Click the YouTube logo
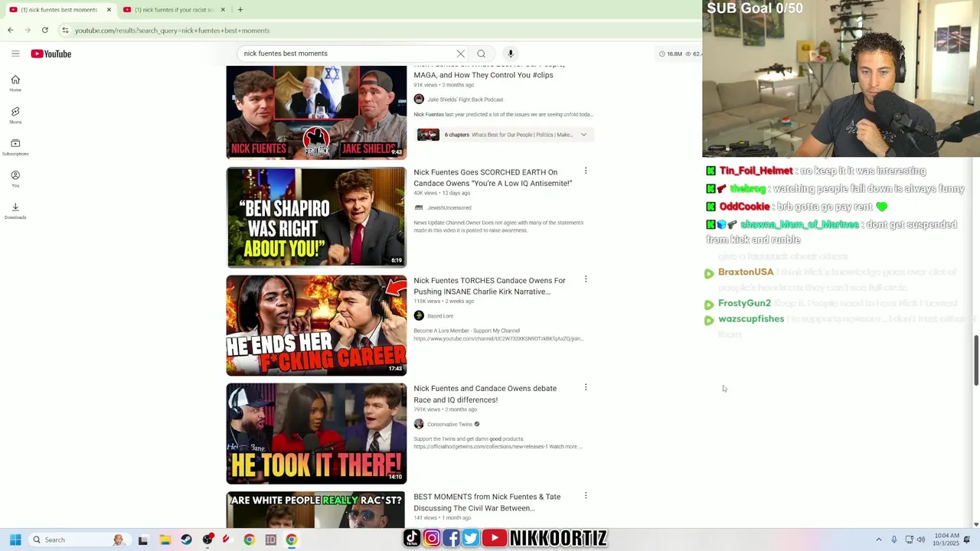Image resolution: width=980 pixels, height=551 pixels. click(51, 54)
